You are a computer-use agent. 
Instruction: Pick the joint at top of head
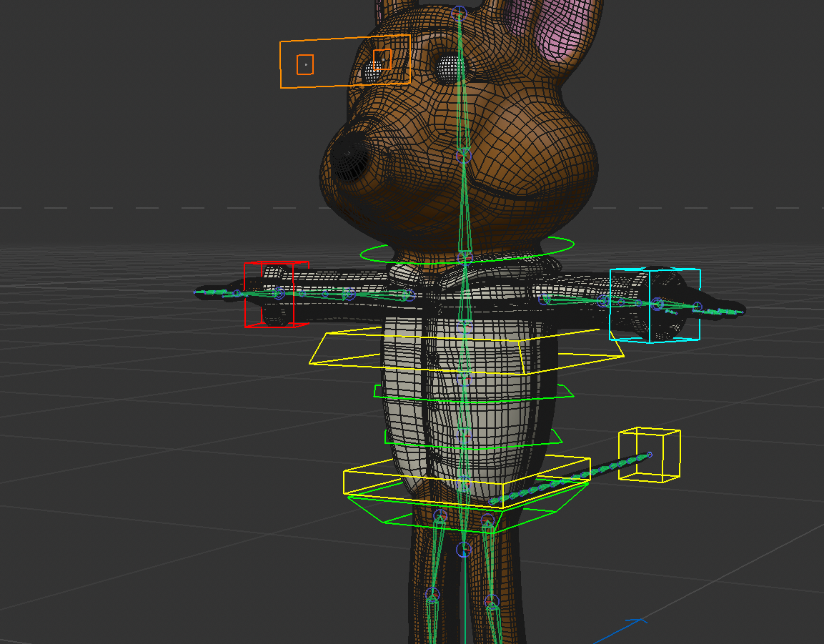[x=459, y=13]
